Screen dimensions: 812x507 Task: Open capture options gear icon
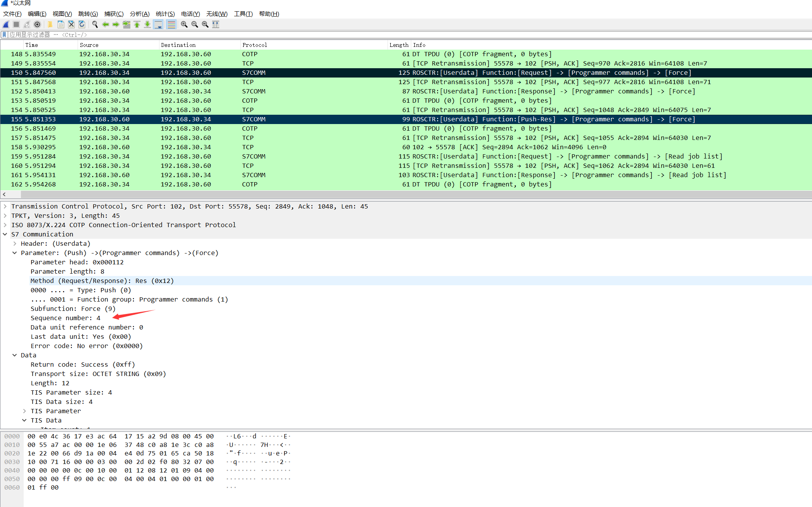(37, 24)
